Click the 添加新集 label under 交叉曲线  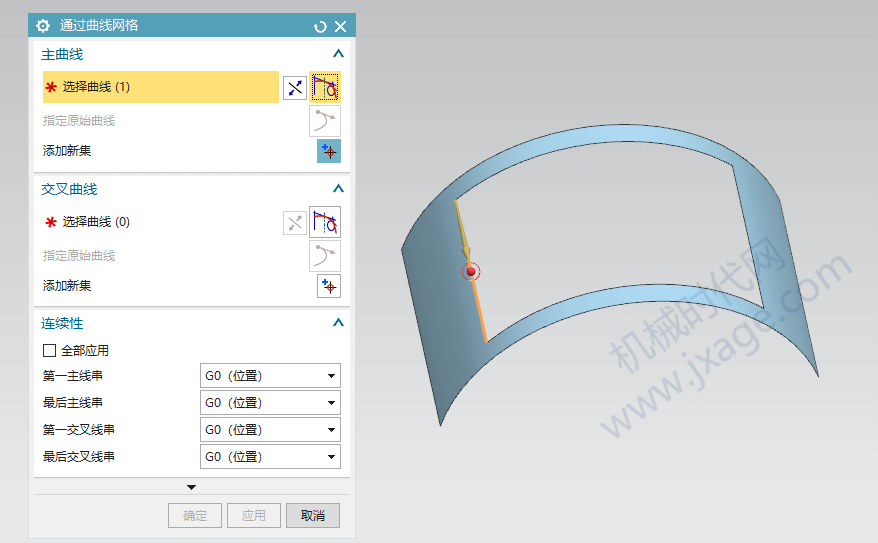(67, 285)
